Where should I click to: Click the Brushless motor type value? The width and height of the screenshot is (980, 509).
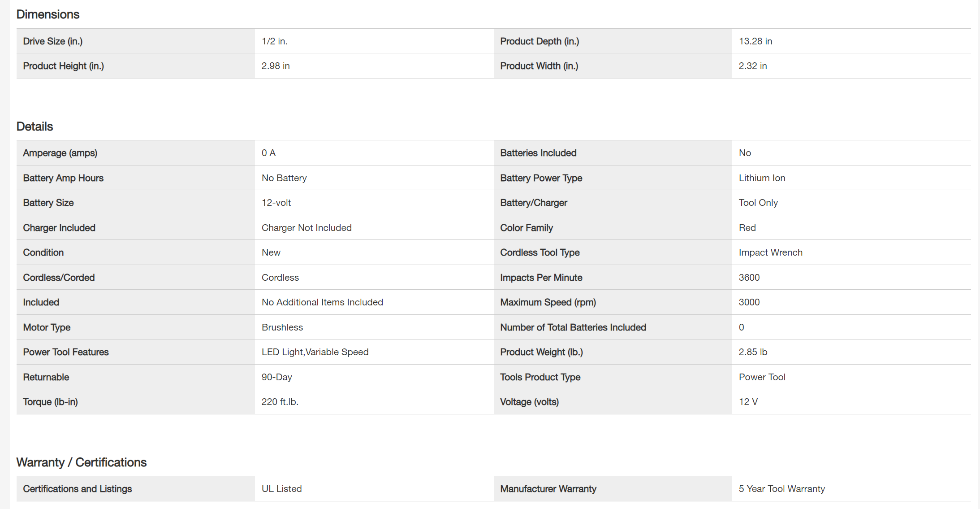[282, 327]
